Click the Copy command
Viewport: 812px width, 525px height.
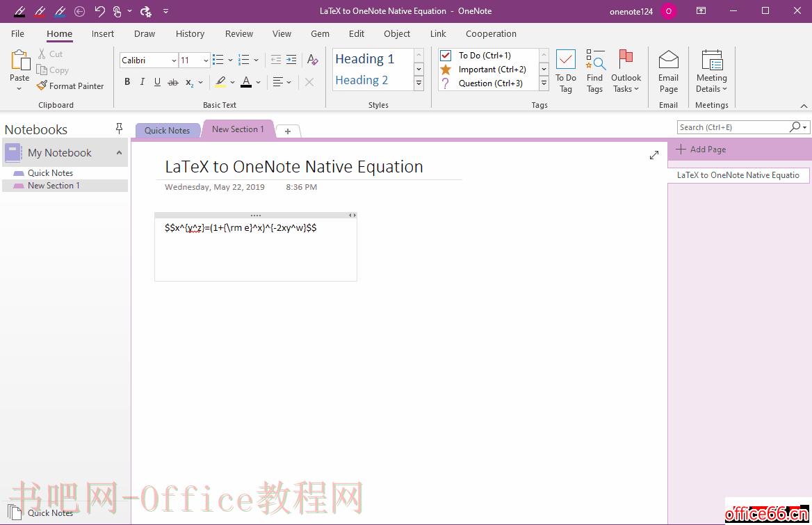click(x=51, y=70)
